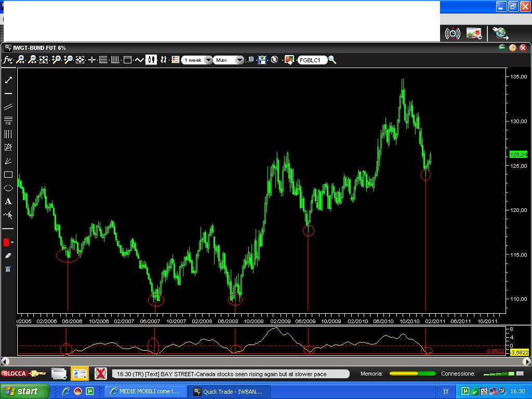Select the Fibonacci retracement tool
The image size is (532, 399).
click(8, 120)
